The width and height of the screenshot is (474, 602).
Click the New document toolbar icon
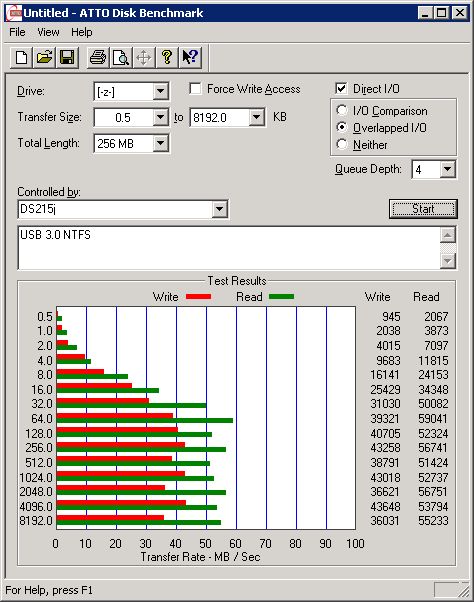tap(21, 58)
